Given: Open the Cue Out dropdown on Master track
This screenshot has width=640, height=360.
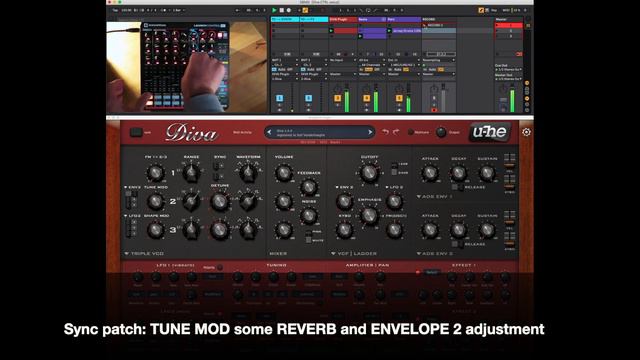Looking at the screenshot, I should point(509,70).
